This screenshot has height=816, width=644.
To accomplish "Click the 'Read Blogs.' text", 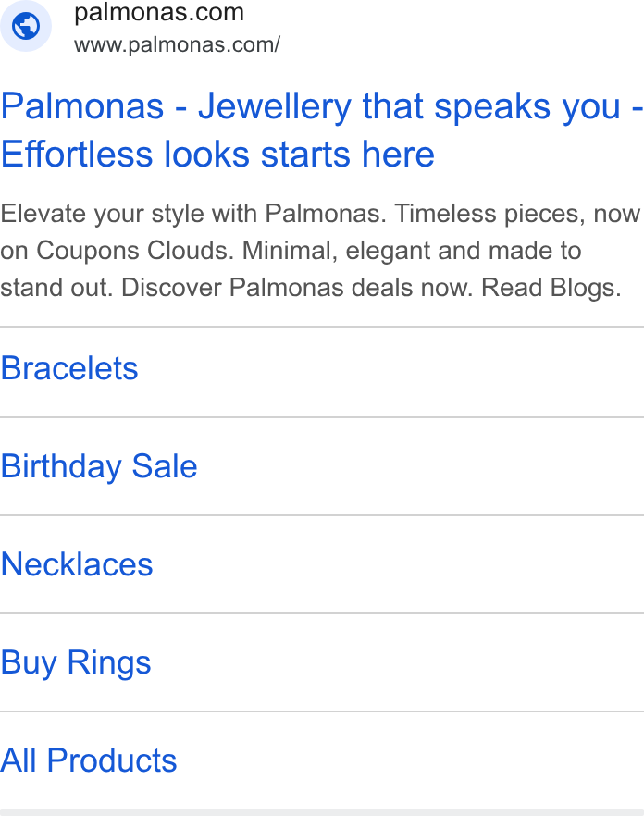I will click(551, 288).
